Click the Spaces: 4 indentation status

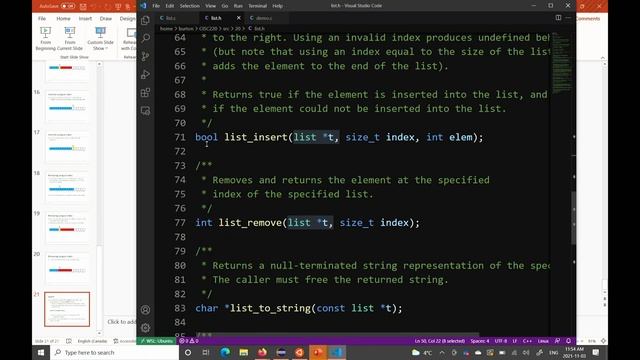click(480, 341)
